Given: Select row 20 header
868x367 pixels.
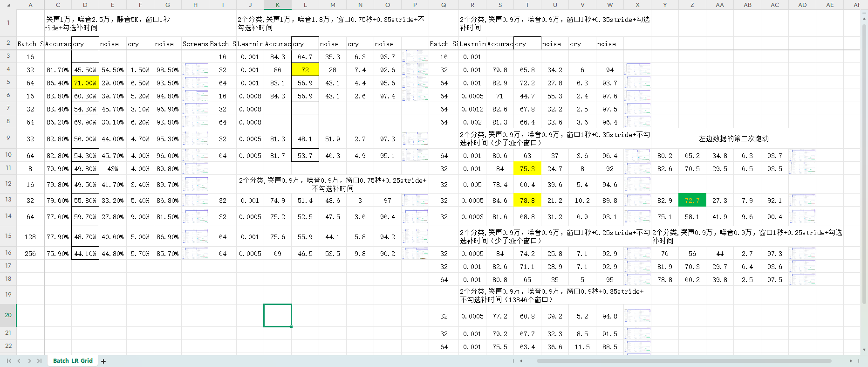Looking at the screenshot, I should [8, 315].
